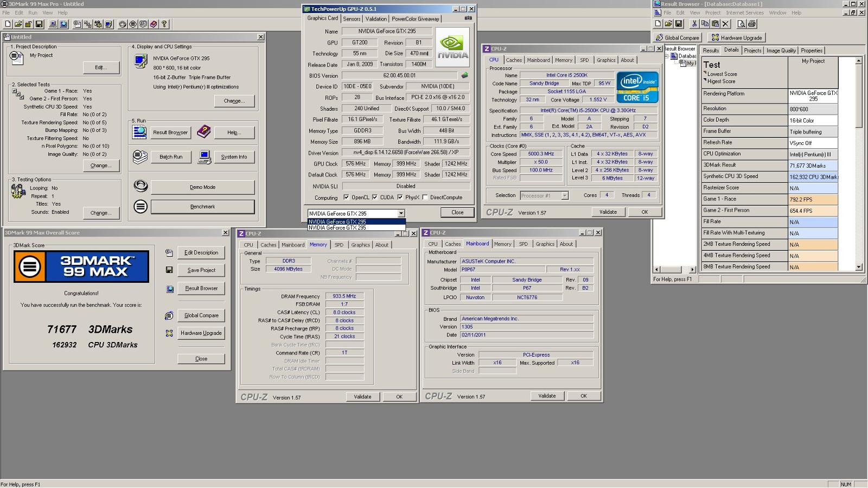Click Printer icon in Result Browser toolbar

(752, 24)
